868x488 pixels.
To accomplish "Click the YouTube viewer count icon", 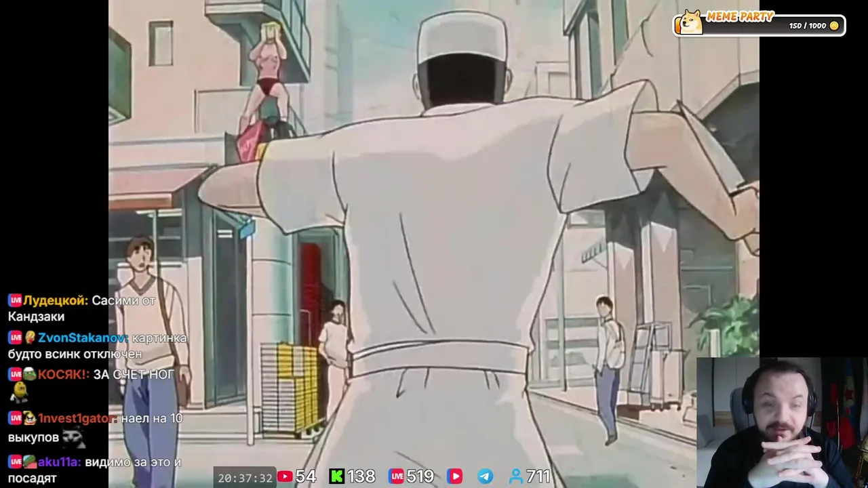I will pos(285,476).
